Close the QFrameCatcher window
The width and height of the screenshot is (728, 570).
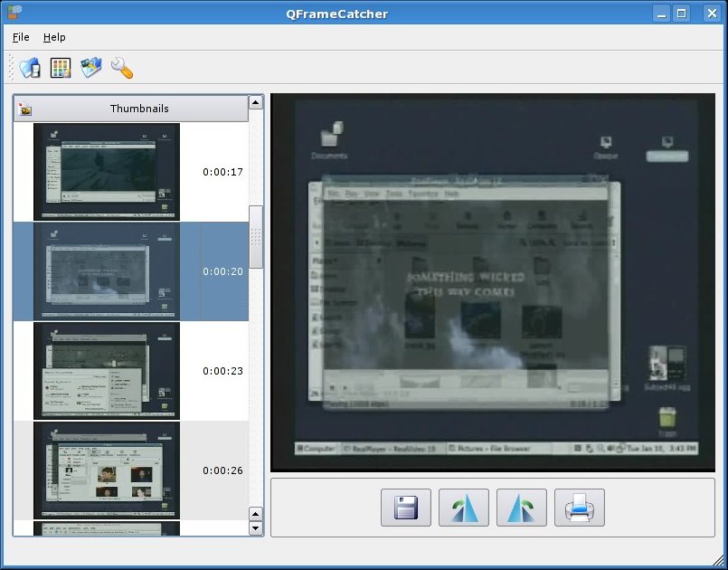pos(712,13)
